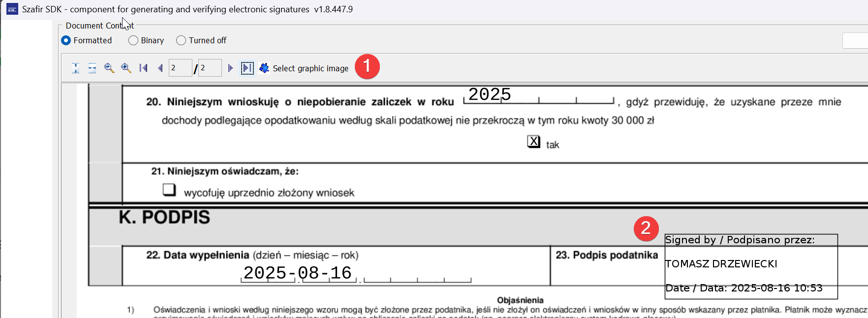Jump to the first page
The height and width of the screenshot is (318, 868).
click(143, 68)
